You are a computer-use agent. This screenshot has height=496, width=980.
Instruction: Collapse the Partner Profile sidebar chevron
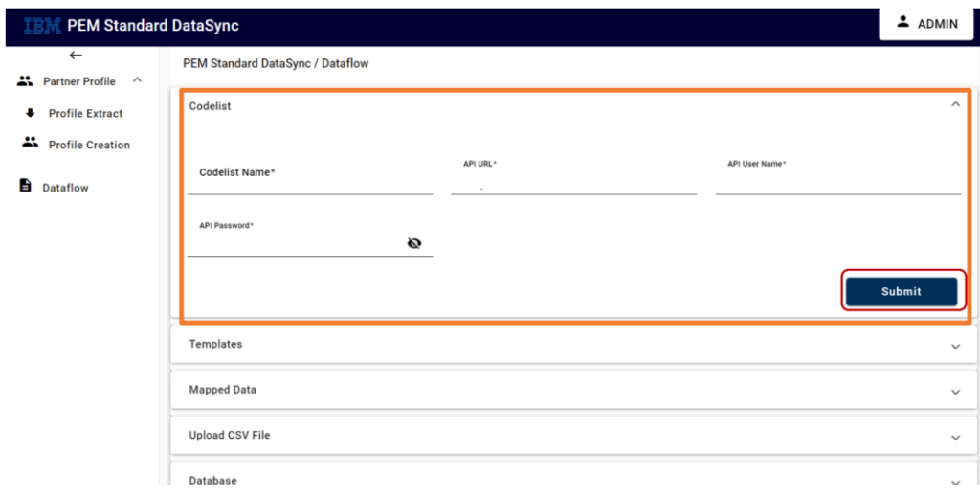(138, 80)
